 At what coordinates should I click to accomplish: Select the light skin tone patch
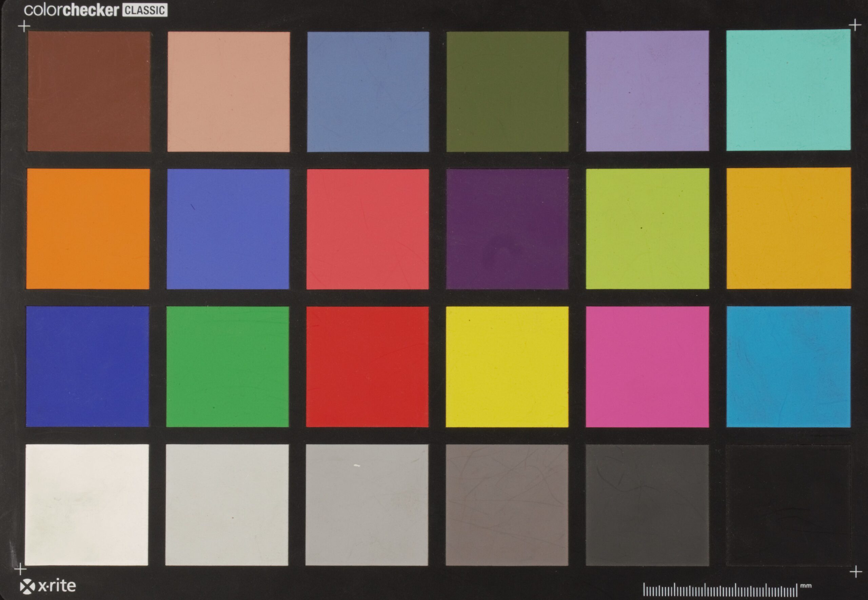tap(229, 91)
